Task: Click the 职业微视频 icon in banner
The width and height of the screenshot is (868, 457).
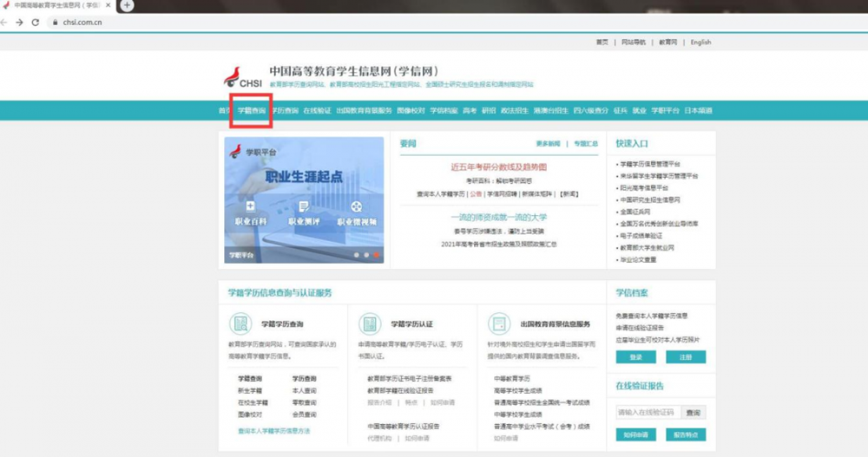Action: pyautogui.click(x=357, y=206)
